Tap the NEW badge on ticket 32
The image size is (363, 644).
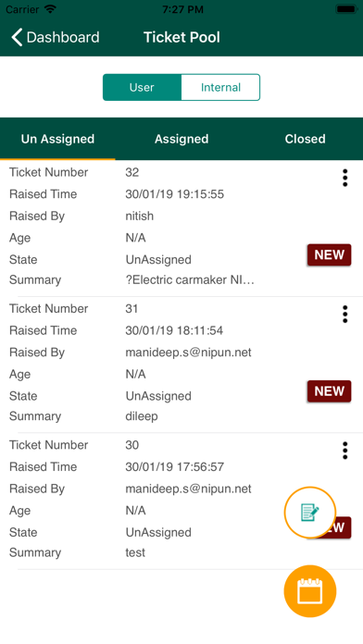[x=330, y=255]
